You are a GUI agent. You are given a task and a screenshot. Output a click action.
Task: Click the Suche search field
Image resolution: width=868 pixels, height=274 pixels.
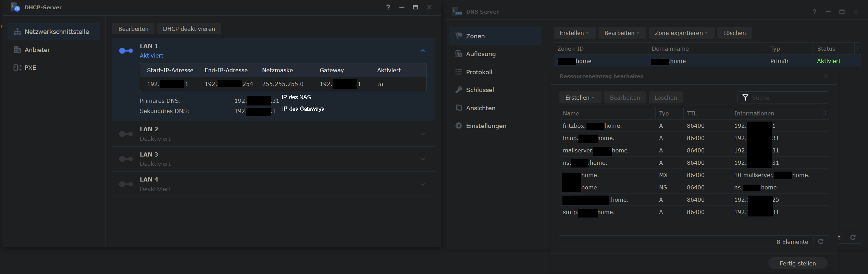pos(783,98)
